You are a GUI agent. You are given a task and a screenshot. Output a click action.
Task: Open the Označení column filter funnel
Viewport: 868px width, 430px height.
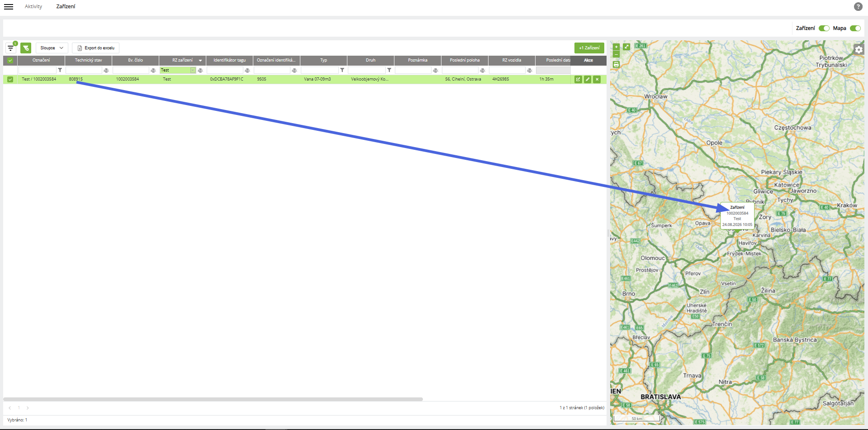(60, 70)
